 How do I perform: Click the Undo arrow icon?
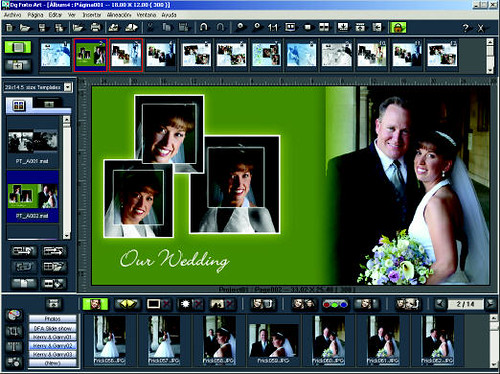[203, 27]
